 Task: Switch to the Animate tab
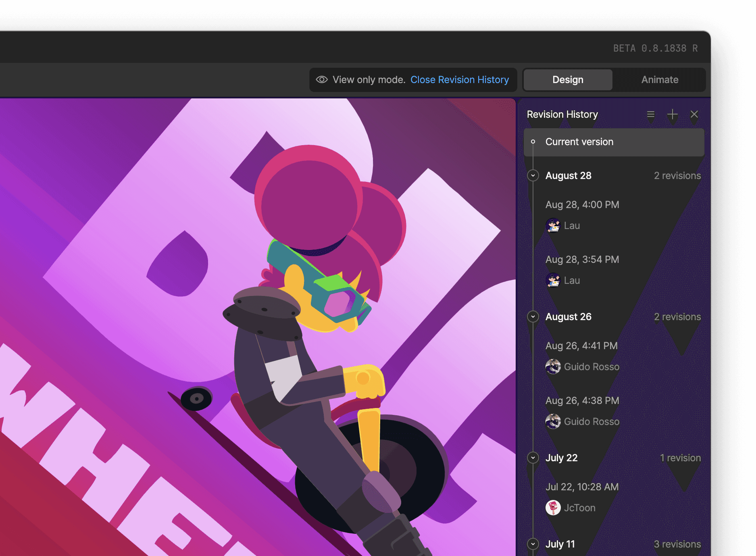point(660,80)
